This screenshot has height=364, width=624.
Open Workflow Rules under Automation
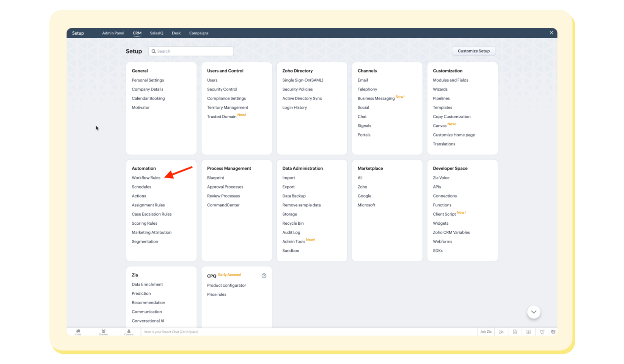[x=146, y=178]
